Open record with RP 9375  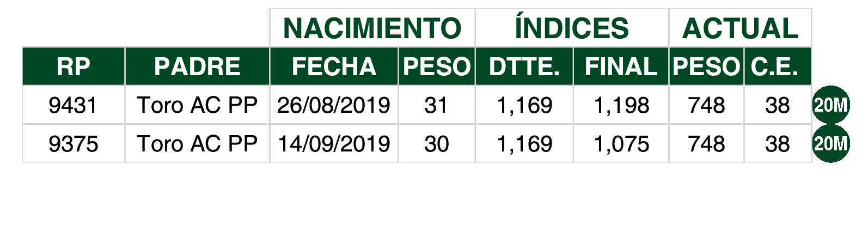tap(74, 143)
